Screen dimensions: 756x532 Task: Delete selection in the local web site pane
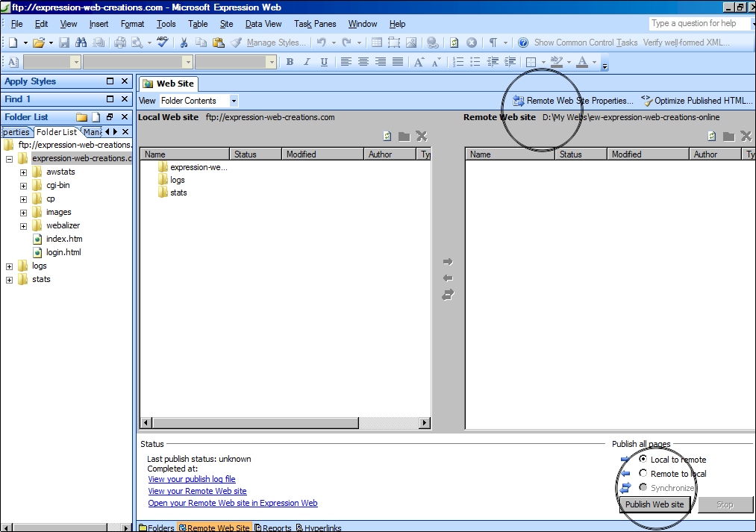tap(422, 137)
